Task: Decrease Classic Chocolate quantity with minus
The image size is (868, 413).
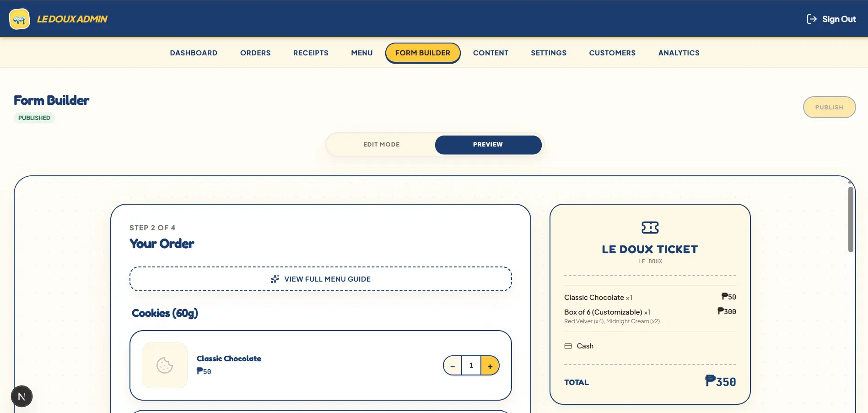Action: [x=453, y=366]
